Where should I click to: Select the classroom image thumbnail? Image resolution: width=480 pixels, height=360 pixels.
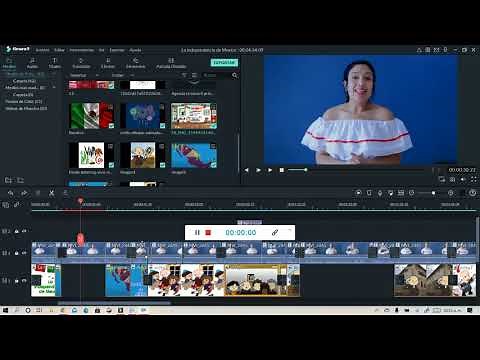tap(194, 116)
